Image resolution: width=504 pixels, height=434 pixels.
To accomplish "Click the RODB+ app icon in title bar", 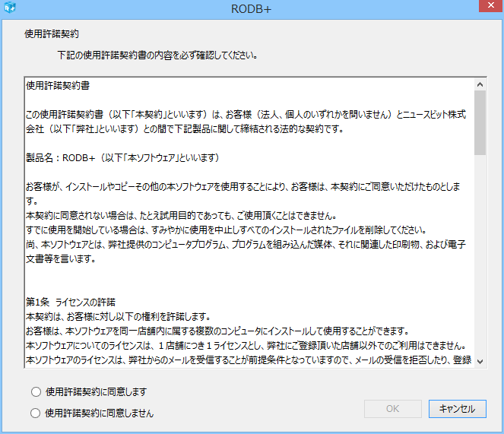I will point(10,8).
